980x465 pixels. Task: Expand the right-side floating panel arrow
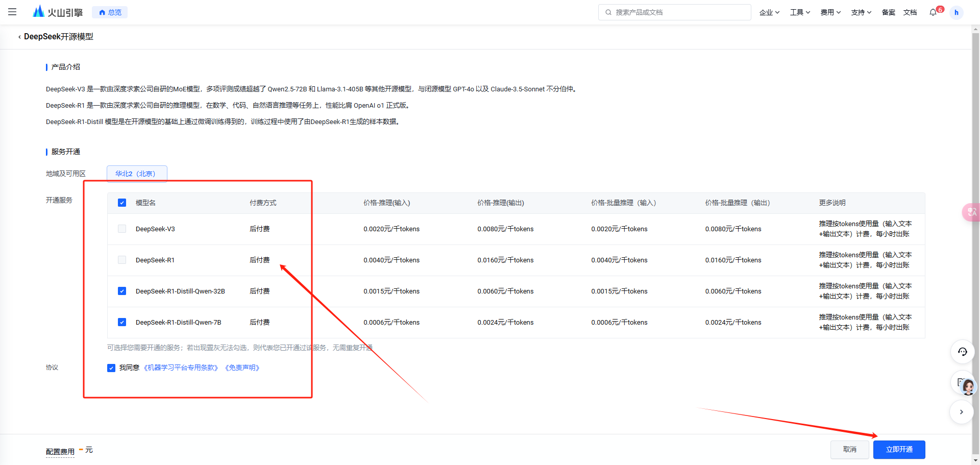tap(962, 412)
